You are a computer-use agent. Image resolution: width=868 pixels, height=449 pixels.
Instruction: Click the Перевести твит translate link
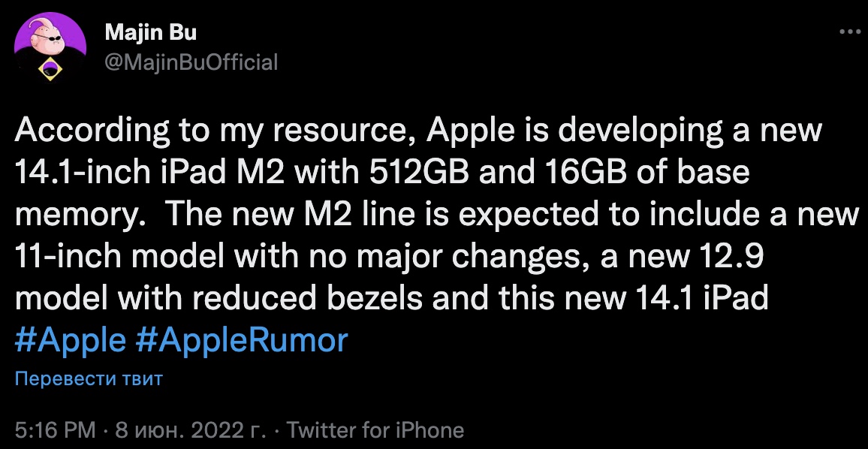point(89,379)
